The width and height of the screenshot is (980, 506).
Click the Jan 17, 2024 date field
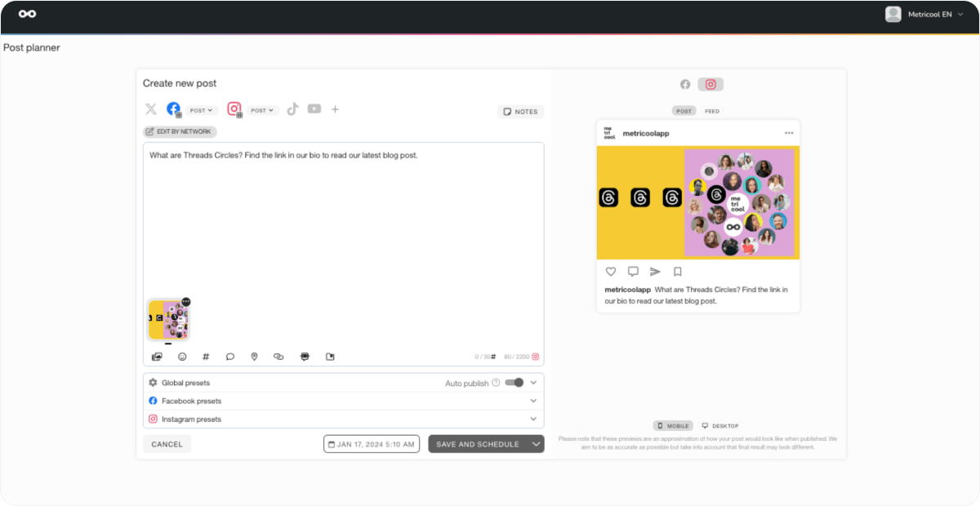point(372,444)
